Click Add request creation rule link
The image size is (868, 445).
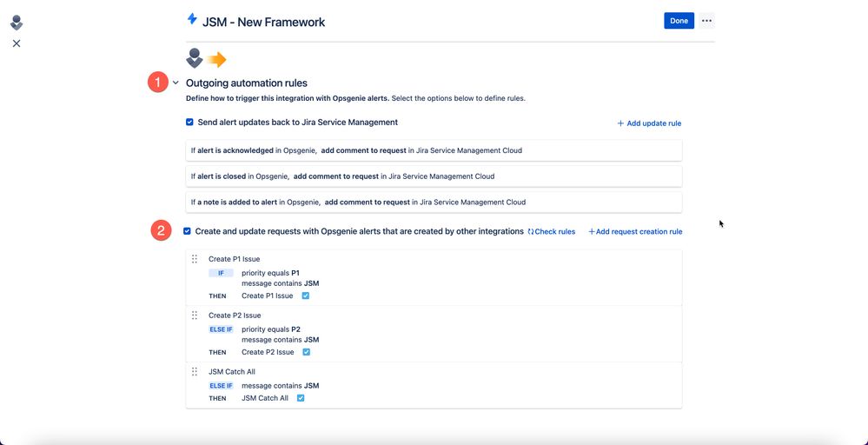[x=635, y=232]
